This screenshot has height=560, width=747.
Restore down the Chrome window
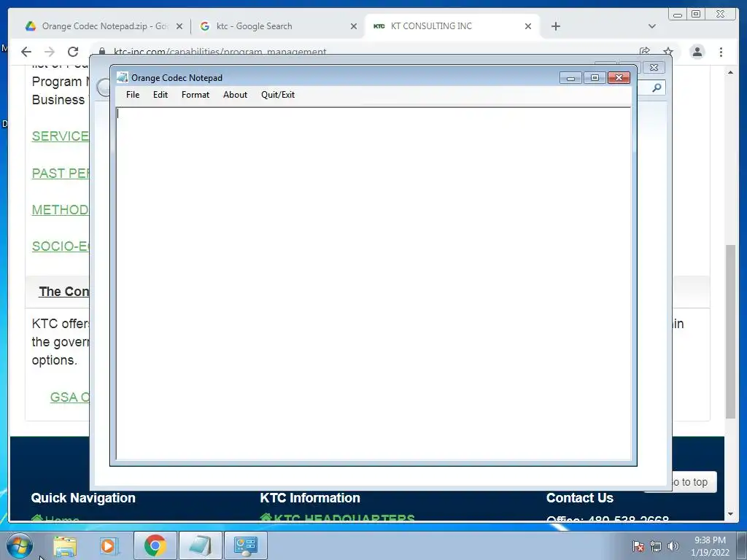click(x=696, y=15)
